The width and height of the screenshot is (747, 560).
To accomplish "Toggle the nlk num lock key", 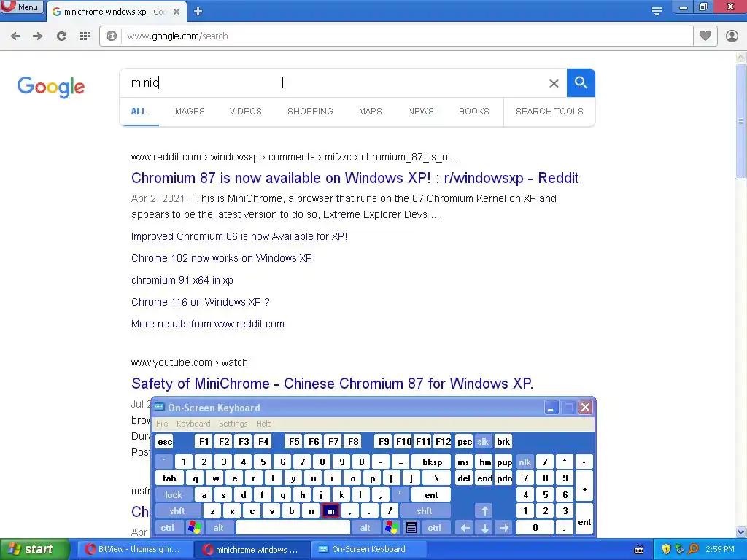I will [525, 462].
